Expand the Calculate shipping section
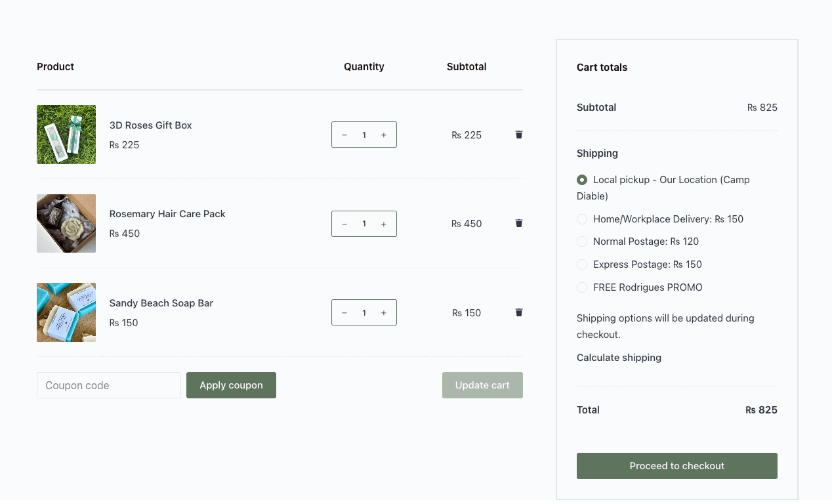The image size is (832, 504). pos(619,358)
